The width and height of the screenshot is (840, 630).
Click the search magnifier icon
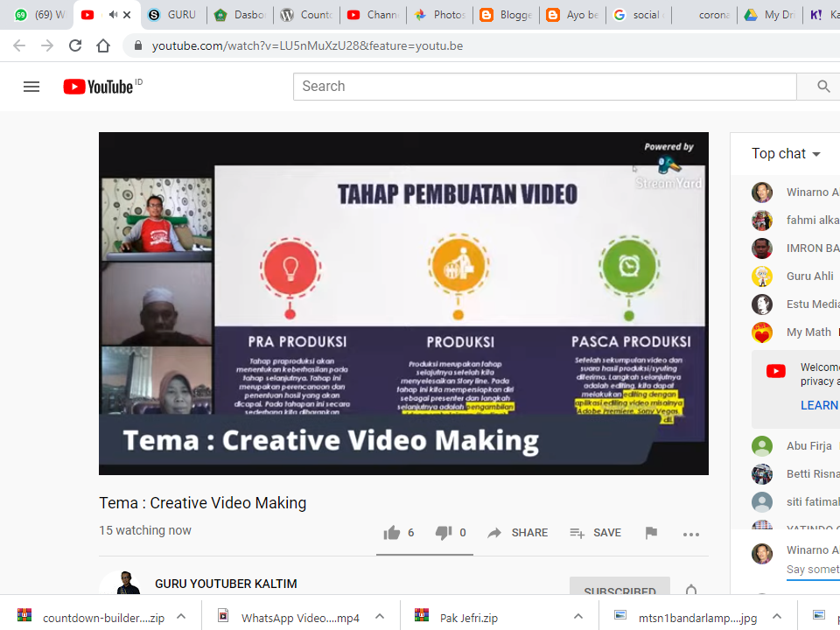tap(821, 86)
